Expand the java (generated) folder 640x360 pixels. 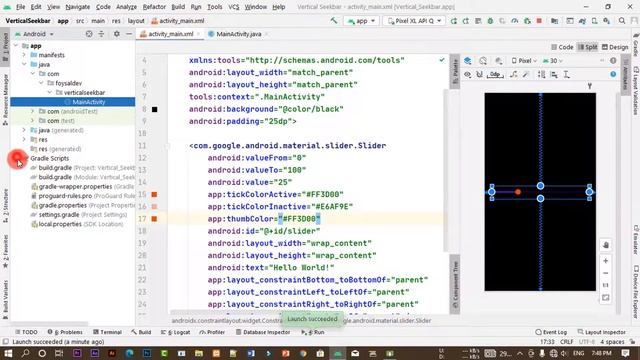point(24,130)
